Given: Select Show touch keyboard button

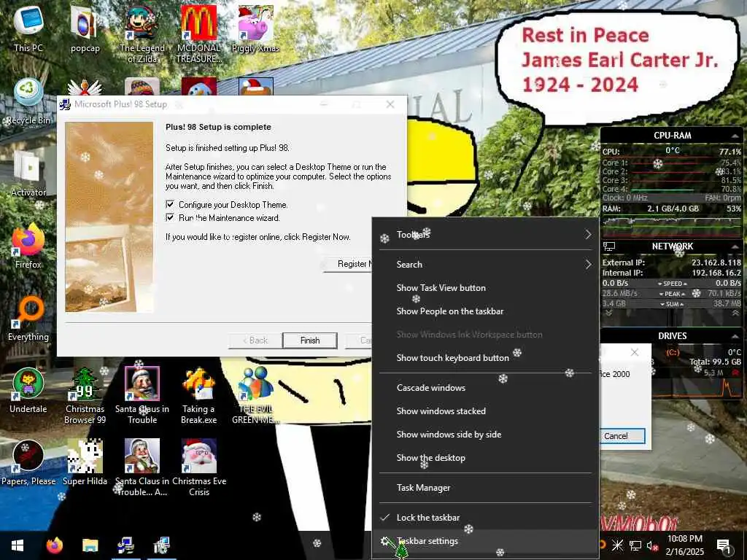Looking at the screenshot, I should coord(485,357).
